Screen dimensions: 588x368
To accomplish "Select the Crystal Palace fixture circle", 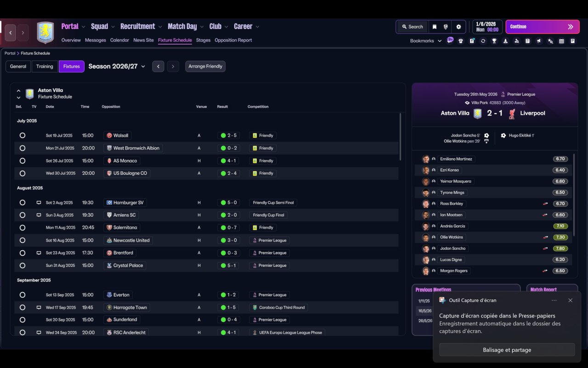I will (23, 265).
